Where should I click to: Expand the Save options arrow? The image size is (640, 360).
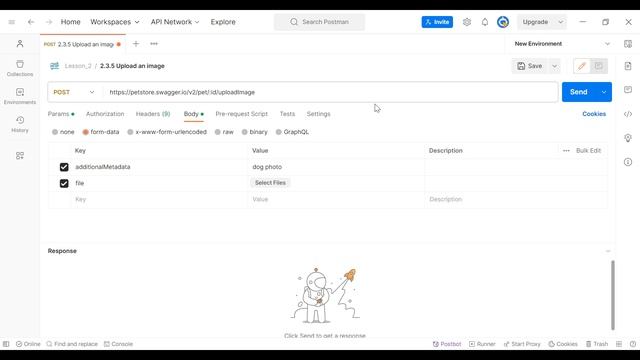click(x=554, y=66)
